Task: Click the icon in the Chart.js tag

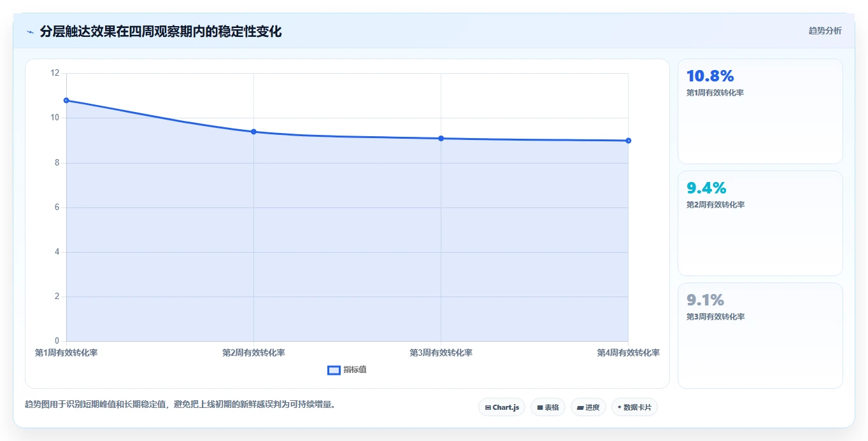Action: [488, 407]
